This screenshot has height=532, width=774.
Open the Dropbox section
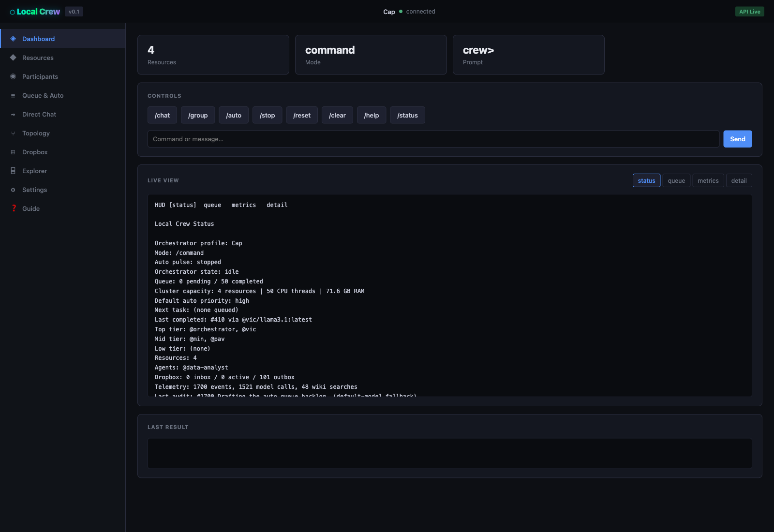(63, 152)
